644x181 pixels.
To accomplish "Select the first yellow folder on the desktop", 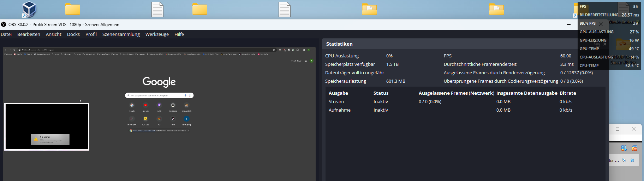I will 73,9.
